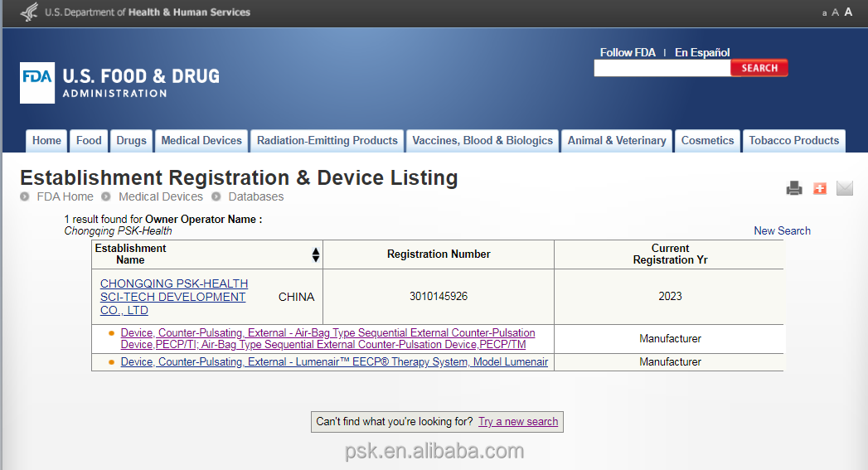Go to Radiation-Emitting Products tab
Image resolution: width=868 pixels, height=470 pixels.
tap(327, 141)
